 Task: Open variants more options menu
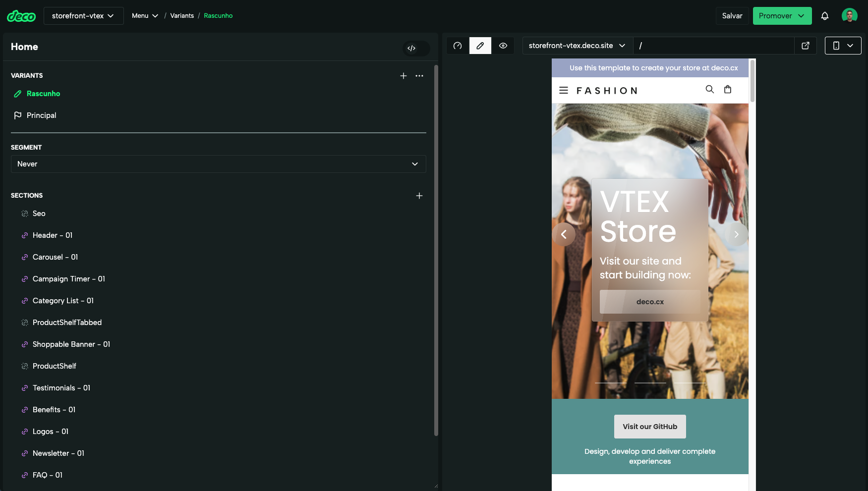pos(419,76)
